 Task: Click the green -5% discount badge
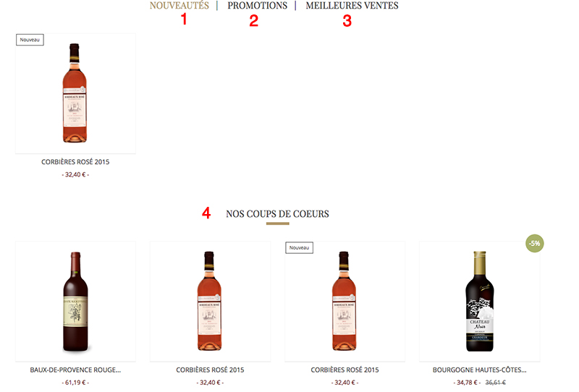[535, 243]
